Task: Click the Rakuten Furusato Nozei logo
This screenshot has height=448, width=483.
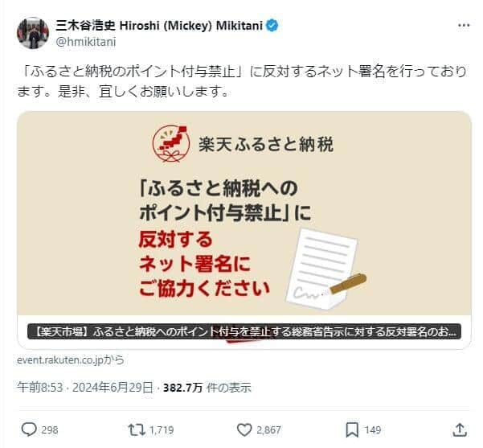Action: (171, 144)
